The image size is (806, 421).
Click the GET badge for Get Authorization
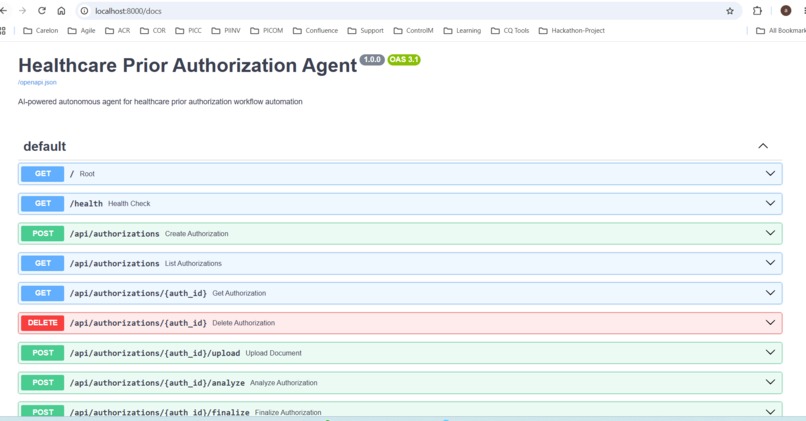[x=43, y=293]
